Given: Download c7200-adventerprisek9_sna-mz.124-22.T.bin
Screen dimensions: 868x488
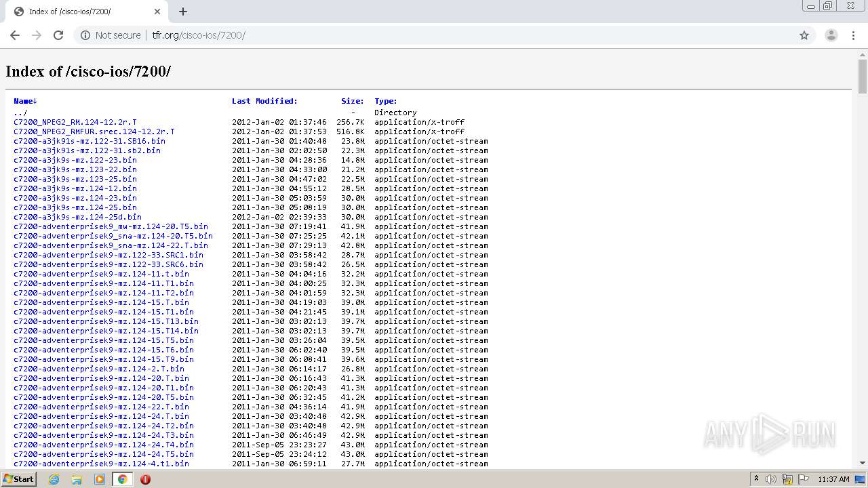Looking at the screenshot, I should coord(111,246).
